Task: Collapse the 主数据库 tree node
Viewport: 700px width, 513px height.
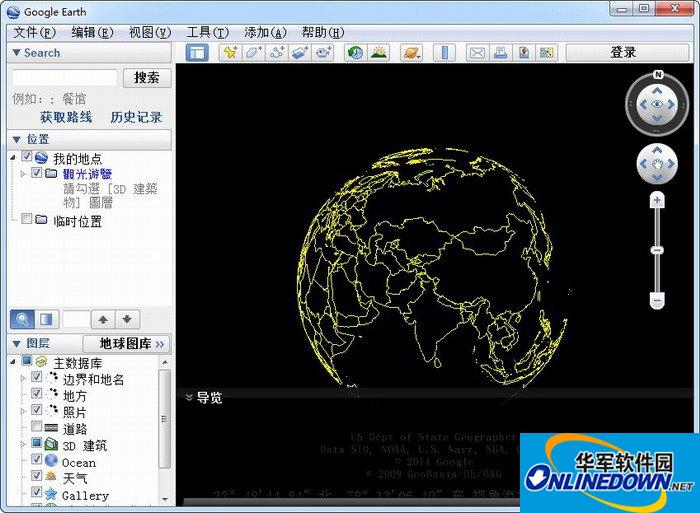Action: (13, 362)
